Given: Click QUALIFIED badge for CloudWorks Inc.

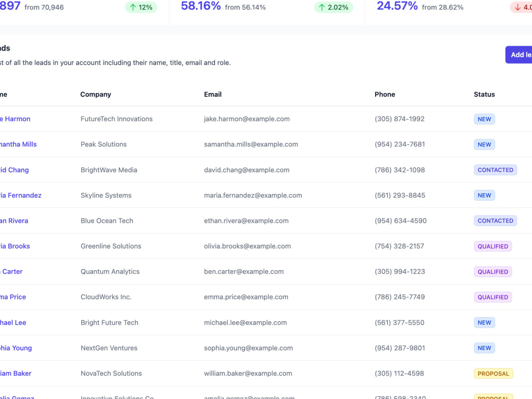Looking at the screenshot, I should click(493, 297).
